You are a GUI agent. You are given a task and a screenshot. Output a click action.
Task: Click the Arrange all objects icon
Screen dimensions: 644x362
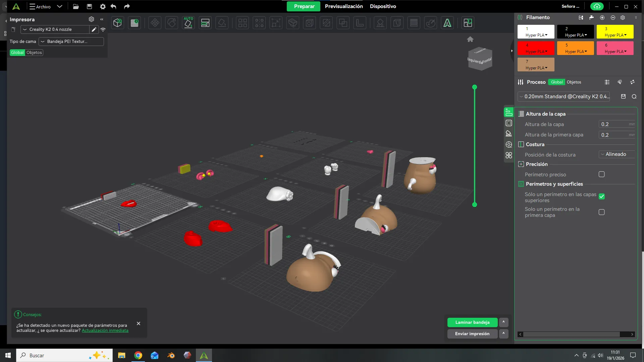click(205, 23)
